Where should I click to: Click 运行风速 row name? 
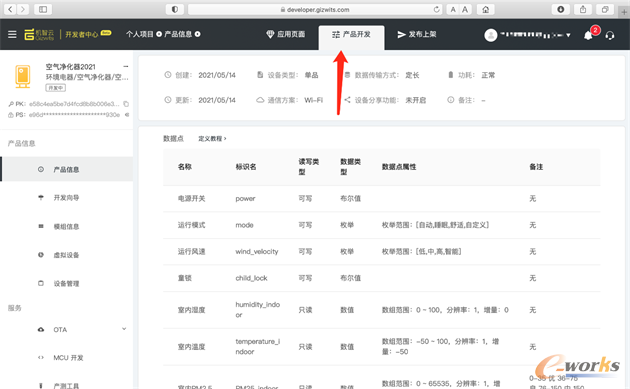[192, 252]
